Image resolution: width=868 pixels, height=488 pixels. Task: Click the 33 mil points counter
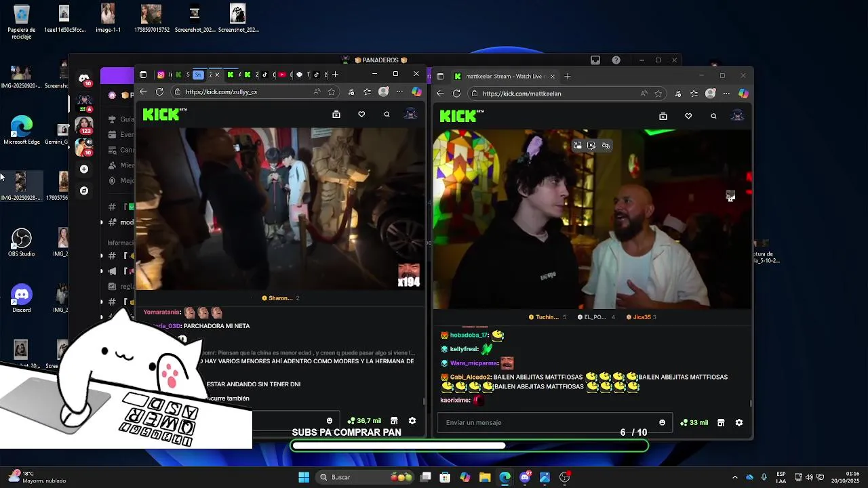point(694,422)
